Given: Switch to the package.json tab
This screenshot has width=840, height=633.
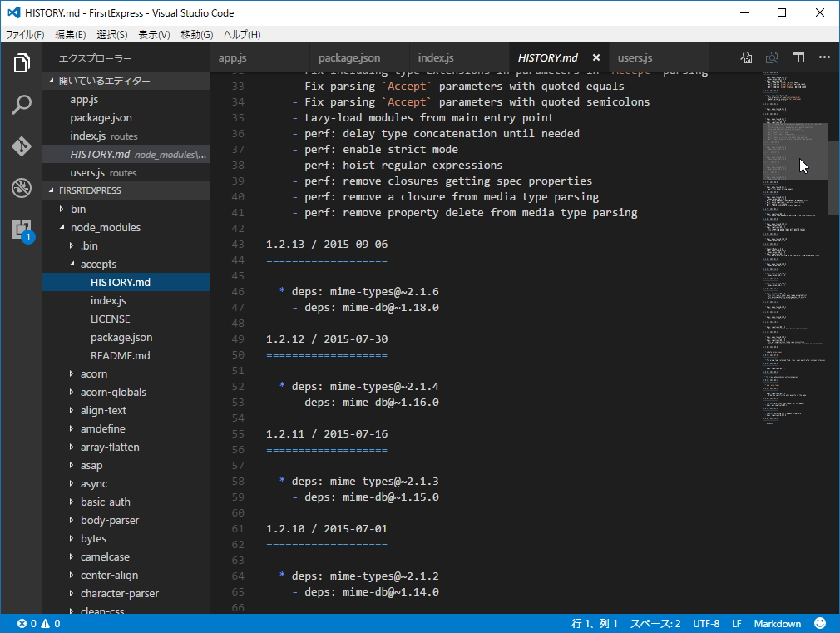Looking at the screenshot, I should pyautogui.click(x=359, y=57).
